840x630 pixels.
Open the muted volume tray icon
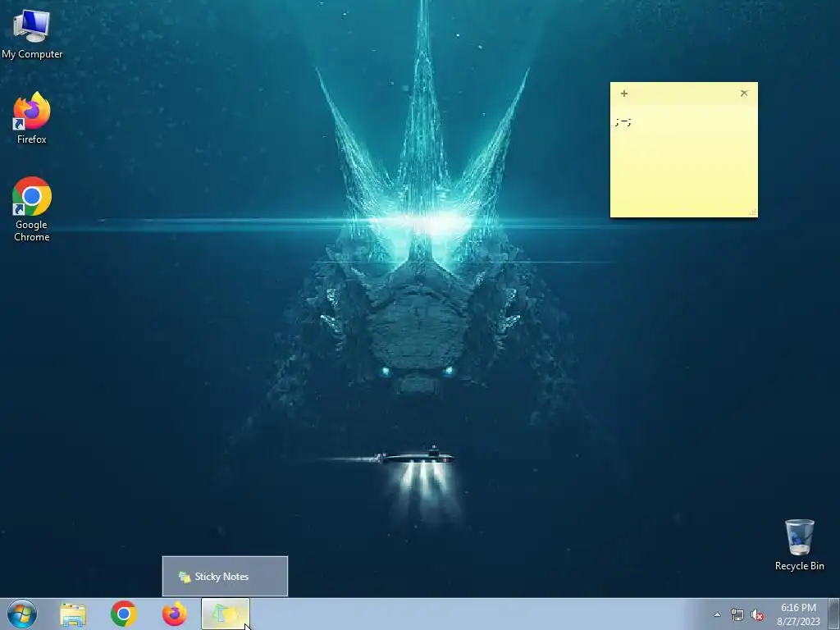[x=757, y=615]
